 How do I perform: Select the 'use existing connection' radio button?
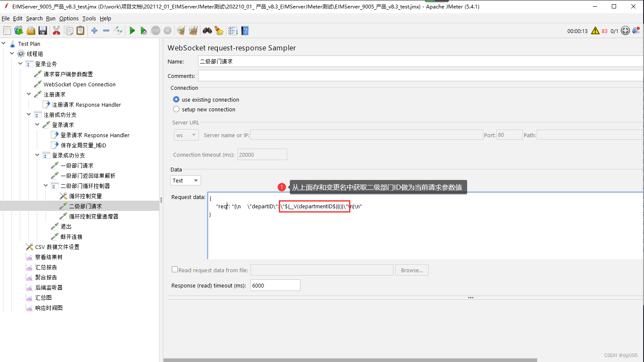coord(176,99)
